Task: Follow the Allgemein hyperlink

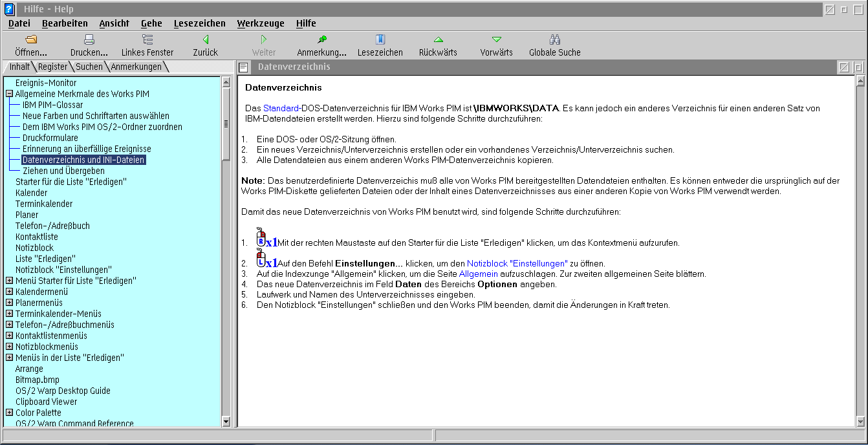Action: [479, 274]
